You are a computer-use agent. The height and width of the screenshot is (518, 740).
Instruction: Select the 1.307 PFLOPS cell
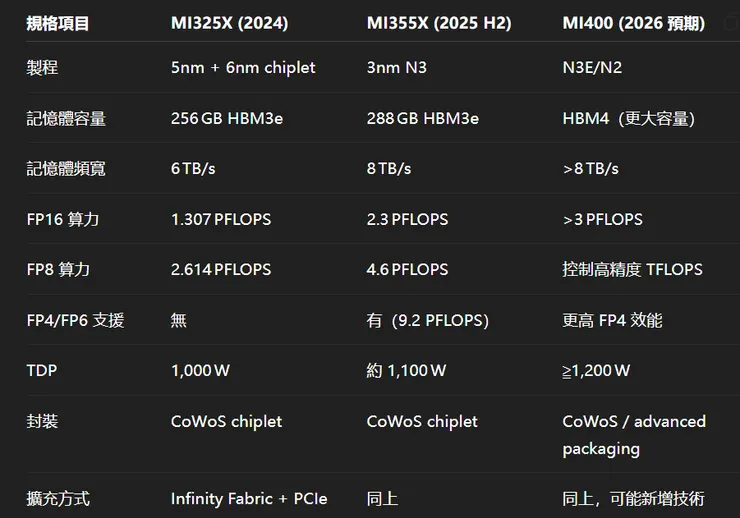[221, 219]
